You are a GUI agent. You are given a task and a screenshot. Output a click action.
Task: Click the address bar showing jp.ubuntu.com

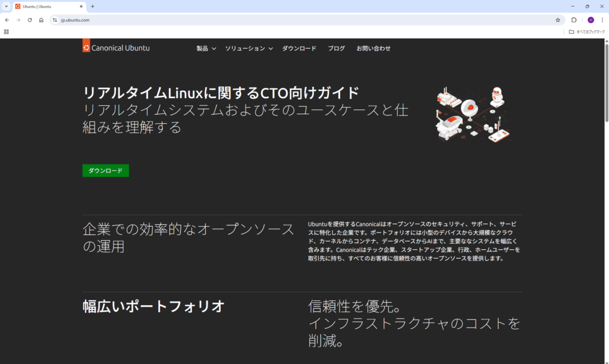297,20
